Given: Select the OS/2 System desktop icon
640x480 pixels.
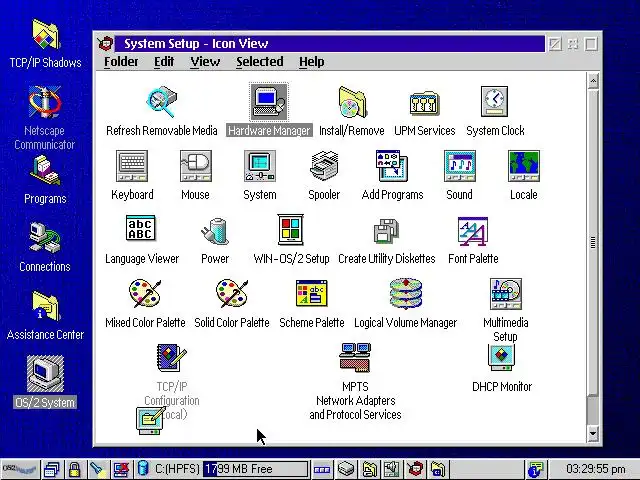Looking at the screenshot, I should pyautogui.click(x=45, y=374).
